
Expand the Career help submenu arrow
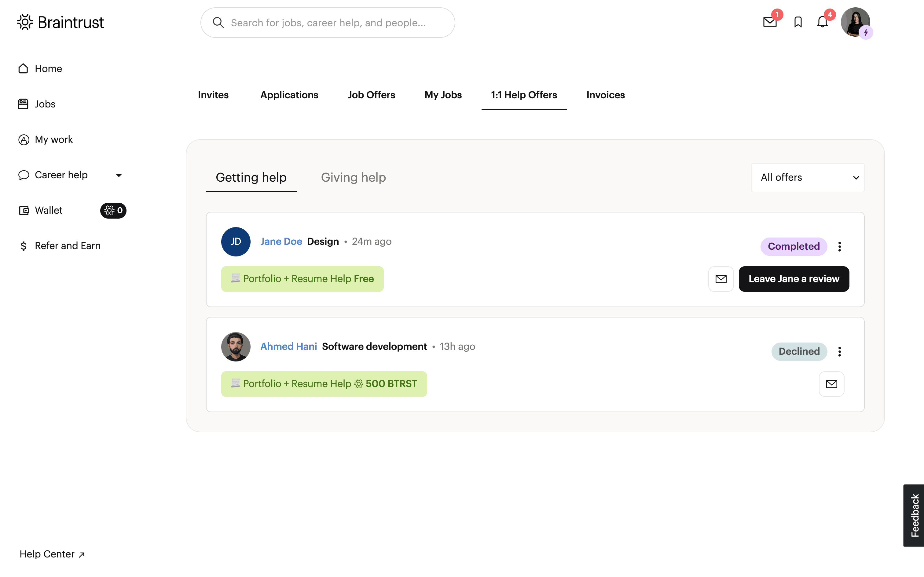(x=119, y=175)
